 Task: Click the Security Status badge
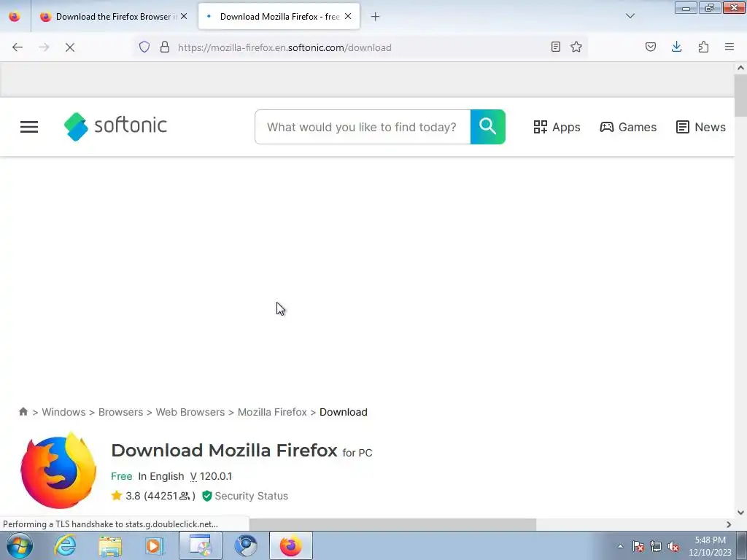(x=245, y=496)
